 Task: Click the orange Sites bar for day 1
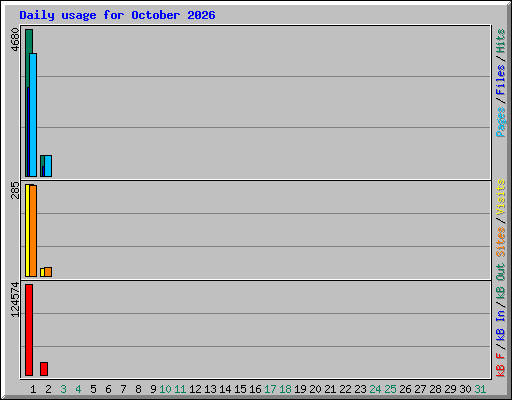tap(33, 231)
